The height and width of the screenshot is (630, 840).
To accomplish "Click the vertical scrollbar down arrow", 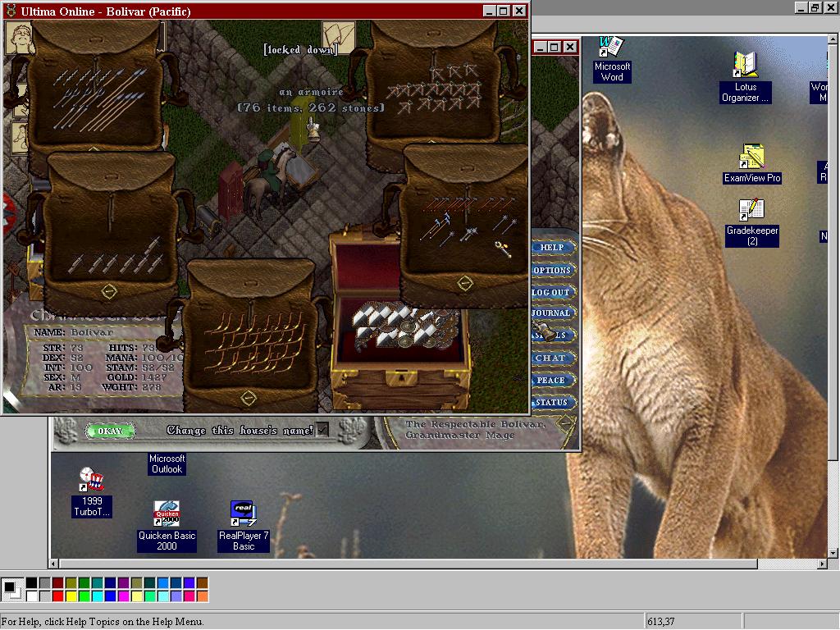I will tap(833, 553).
